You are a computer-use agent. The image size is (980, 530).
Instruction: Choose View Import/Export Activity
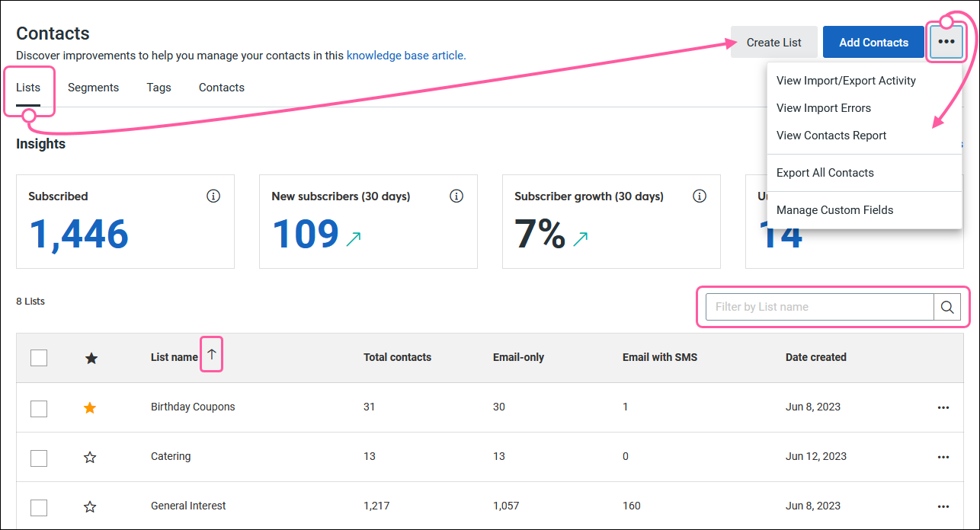point(864,81)
